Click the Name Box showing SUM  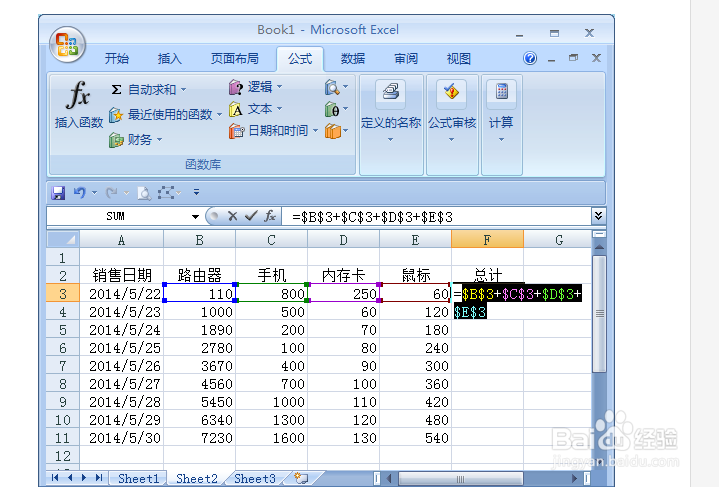click(x=116, y=216)
